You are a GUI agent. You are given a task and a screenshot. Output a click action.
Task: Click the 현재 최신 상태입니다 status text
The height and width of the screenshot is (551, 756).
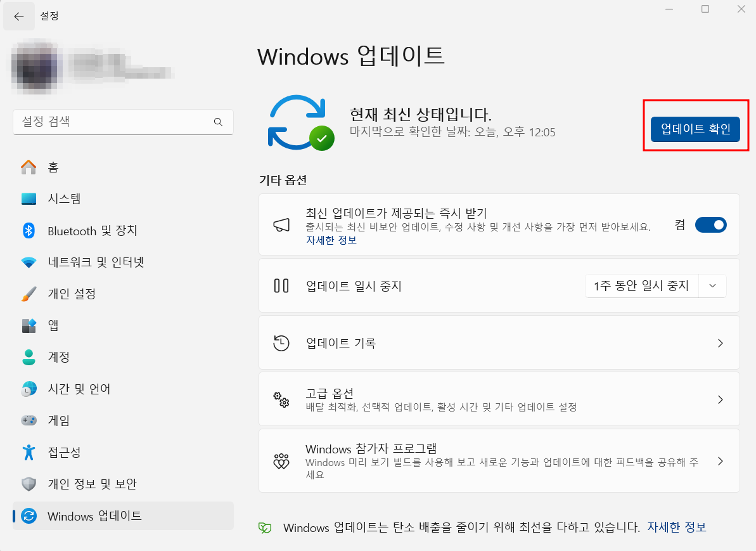click(x=420, y=114)
